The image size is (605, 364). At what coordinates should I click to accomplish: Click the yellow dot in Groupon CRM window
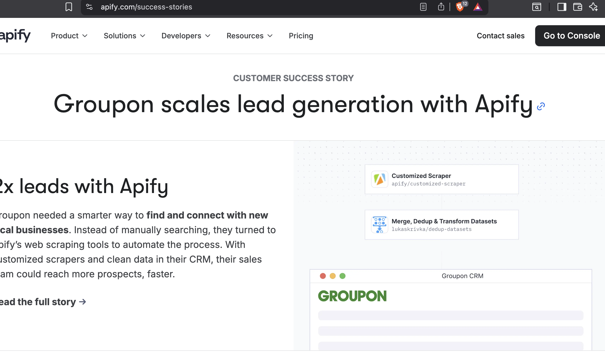[333, 276]
